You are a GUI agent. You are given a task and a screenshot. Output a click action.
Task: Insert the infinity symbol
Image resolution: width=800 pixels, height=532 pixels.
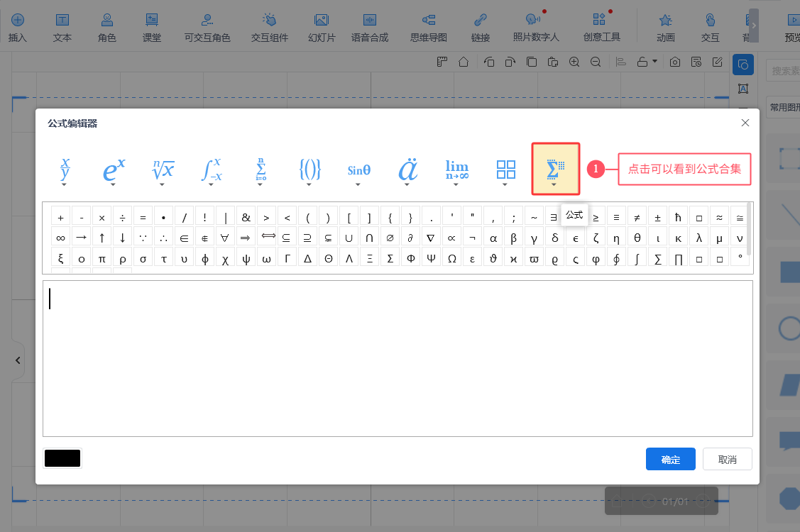coord(61,238)
